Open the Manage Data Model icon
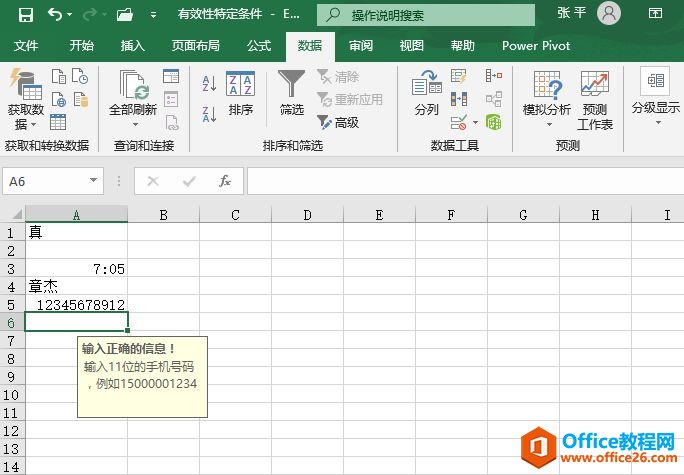Image resolution: width=684 pixels, height=475 pixels. tap(493, 123)
